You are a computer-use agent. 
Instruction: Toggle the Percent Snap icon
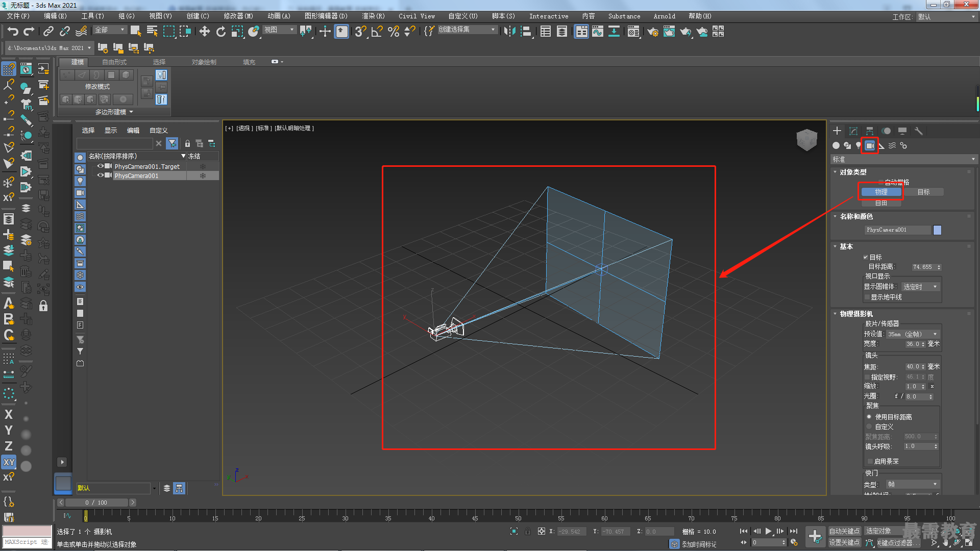(394, 32)
